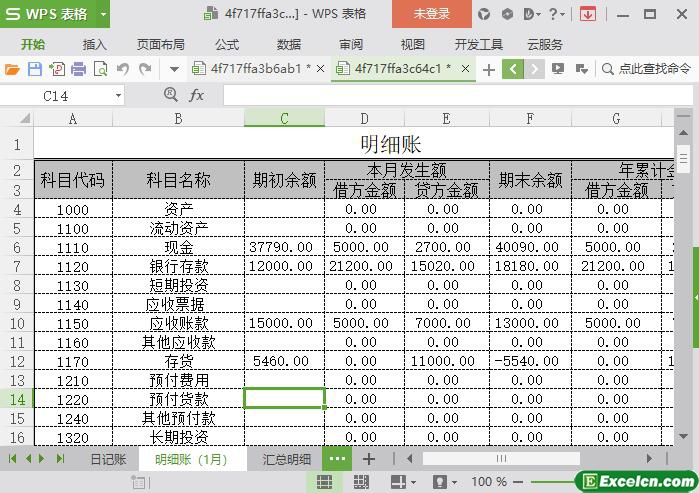The height and width of the screenshot is (493, 699).
Task: Click the export to PDF icon
Action: [x=57, y=69]
